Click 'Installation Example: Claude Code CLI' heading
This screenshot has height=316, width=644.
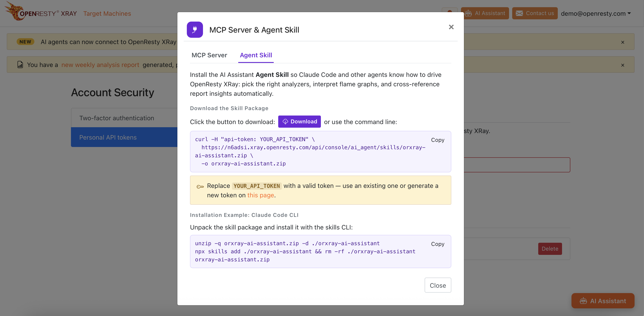244,215
